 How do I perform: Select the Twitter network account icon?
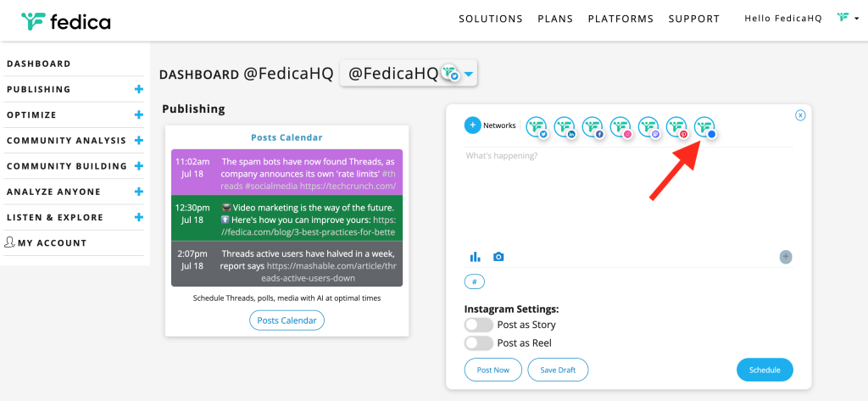tap(538, 127)
